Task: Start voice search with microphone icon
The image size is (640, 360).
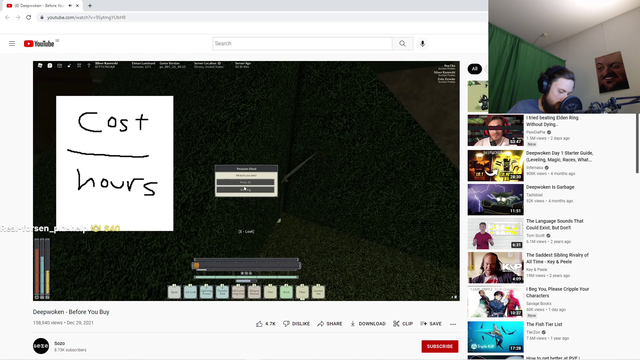Action: (422, 44)
